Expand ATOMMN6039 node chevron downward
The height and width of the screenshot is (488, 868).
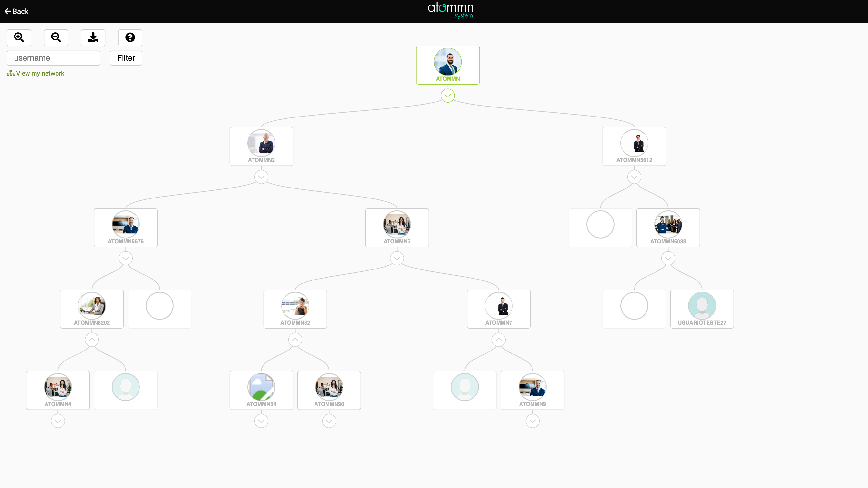pyautogui.click(x=668, y=258)
